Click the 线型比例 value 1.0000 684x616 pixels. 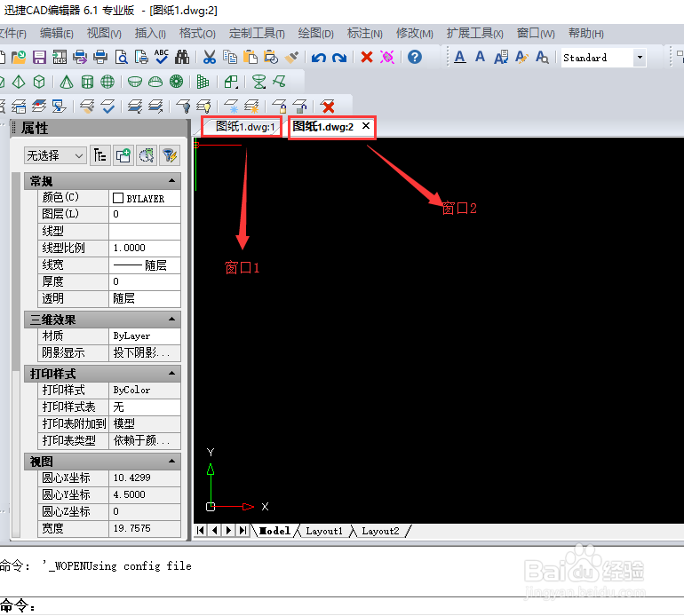tap(145, 248)
